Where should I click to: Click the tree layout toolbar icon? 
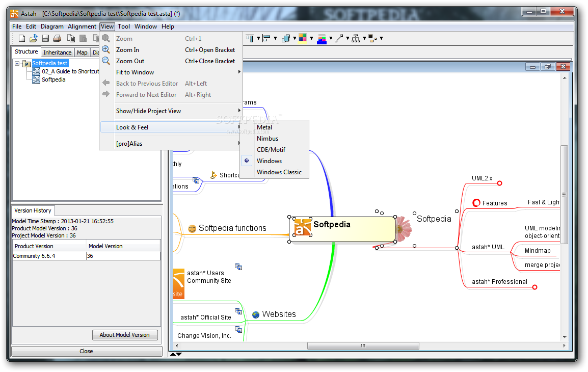click(x=356, y=38)
